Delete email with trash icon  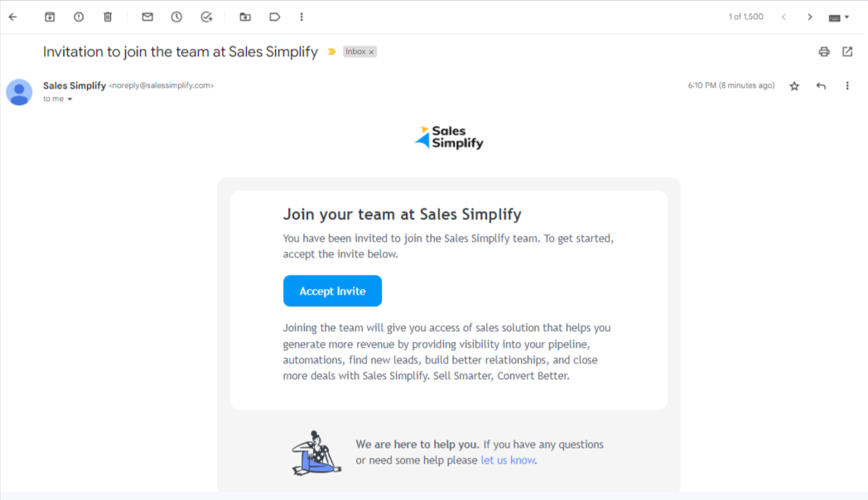click(x=108, y=17)
